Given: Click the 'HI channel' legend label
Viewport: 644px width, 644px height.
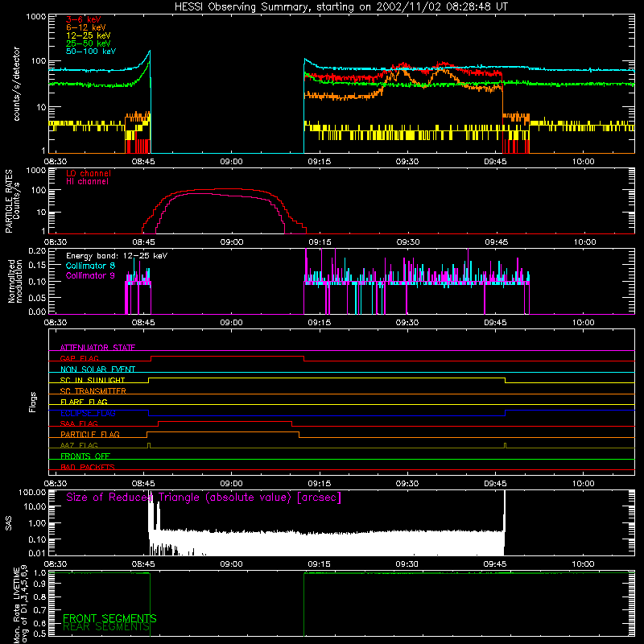Looking at the screenshot, I should [87, 182].
